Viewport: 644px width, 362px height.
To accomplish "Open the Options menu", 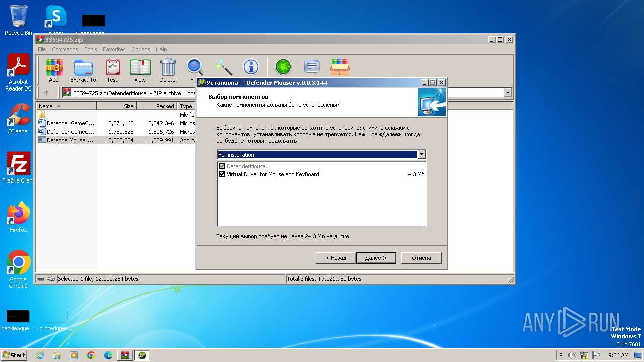I will coord(141,49).
